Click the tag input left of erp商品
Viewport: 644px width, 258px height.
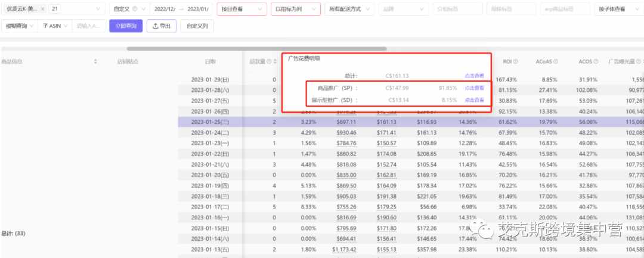point(511,8)
